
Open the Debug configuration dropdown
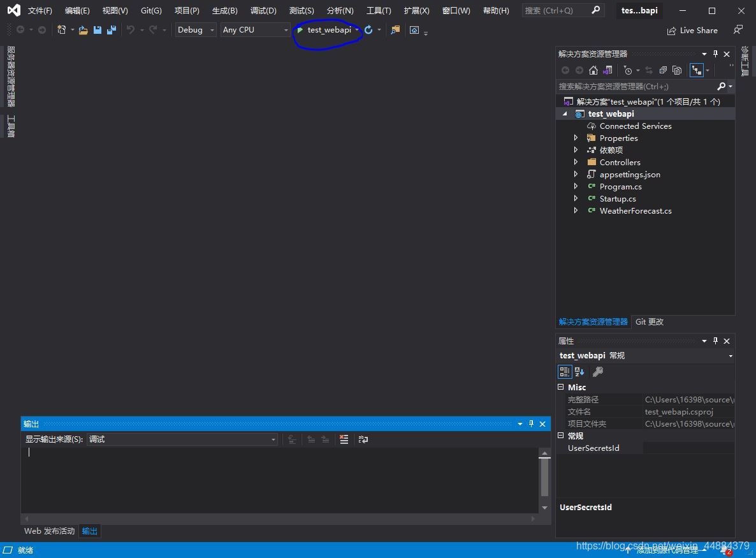[x=196, y=30]
